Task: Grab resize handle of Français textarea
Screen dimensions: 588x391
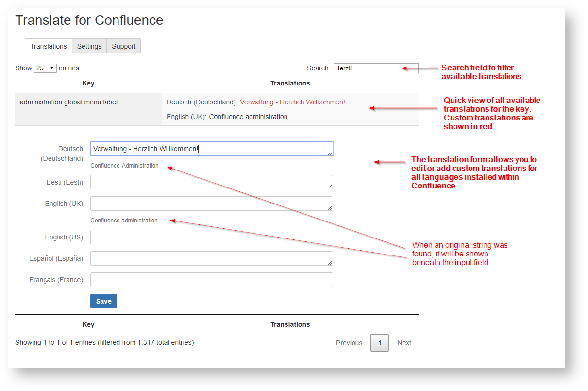Action: click(330, 284)
